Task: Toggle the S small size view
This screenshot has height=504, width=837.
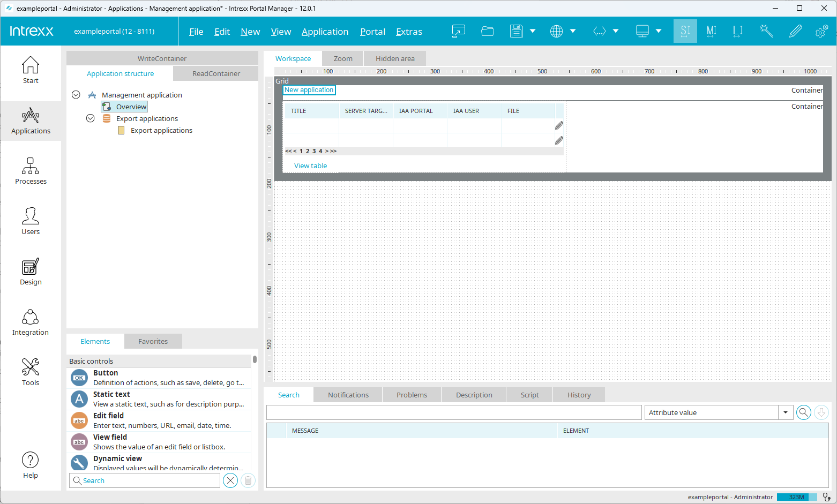Action: point(685,31)
